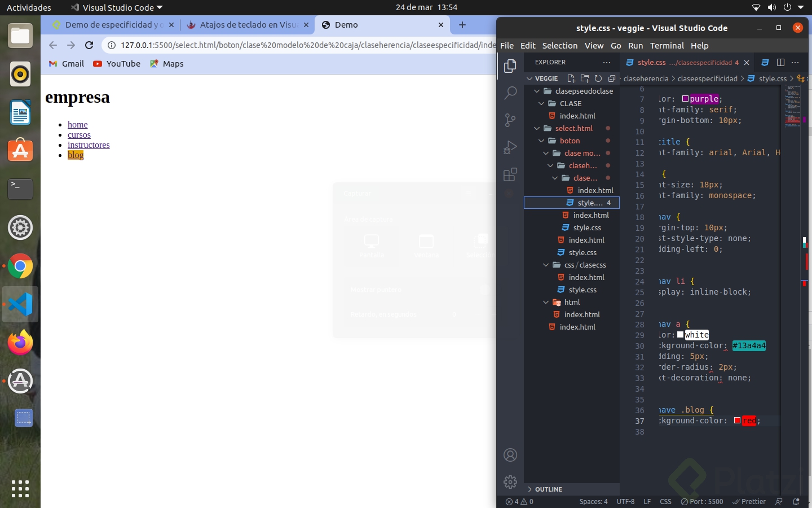Open Firefox from the Ubuntu dock
The image size is (812, 508).
[x=20, y=343]
